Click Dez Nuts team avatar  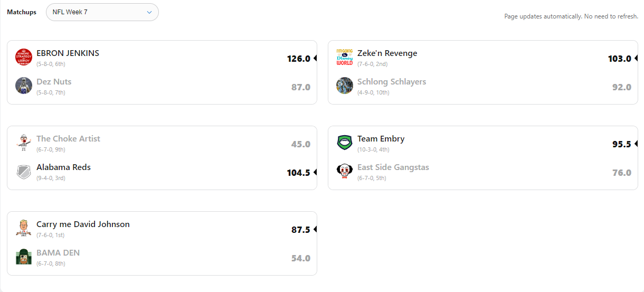pos(24,86)
